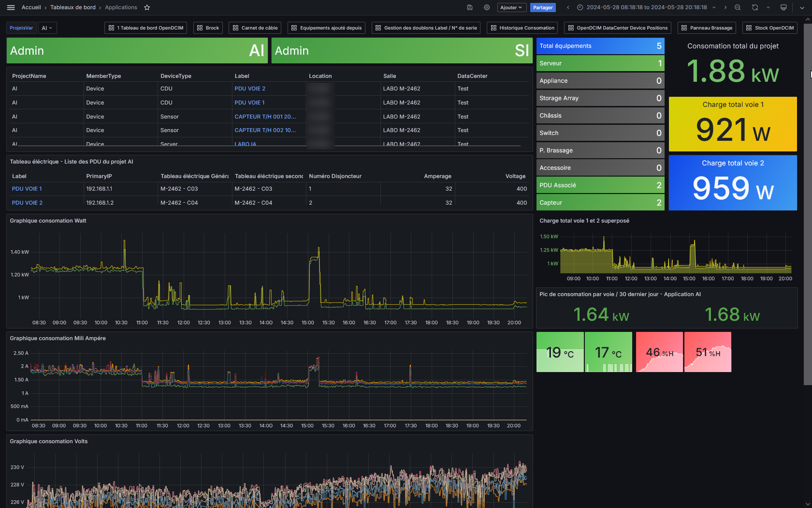Toggle kiosk display mode icon

click(783, 7)
